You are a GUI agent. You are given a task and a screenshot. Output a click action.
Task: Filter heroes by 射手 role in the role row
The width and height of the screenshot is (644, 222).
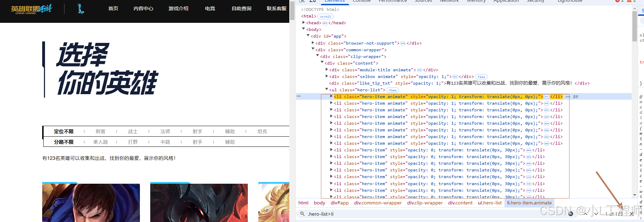click(198, 131)
